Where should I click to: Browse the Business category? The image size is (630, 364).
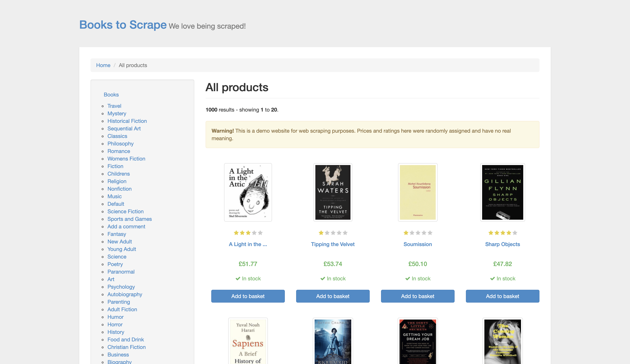pos(118,355)
